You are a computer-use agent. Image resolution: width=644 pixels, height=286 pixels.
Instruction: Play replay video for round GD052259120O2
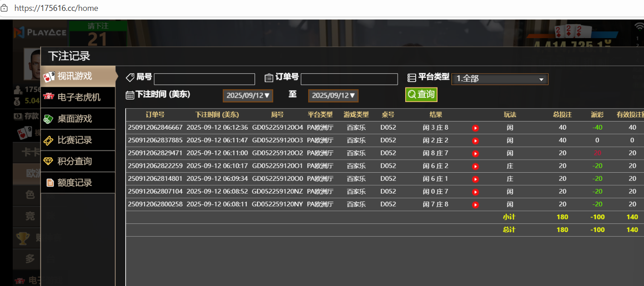475,154
